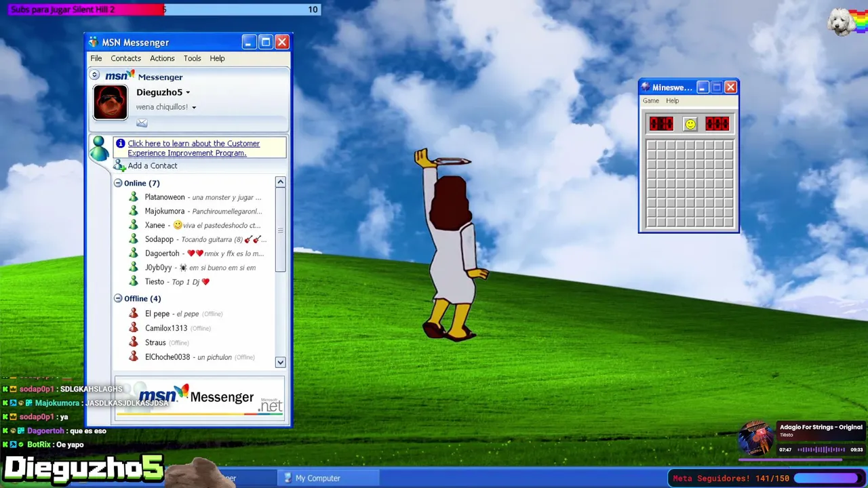Open the Actions menu
The image size is (868, 488).
(x=162, y=58)
